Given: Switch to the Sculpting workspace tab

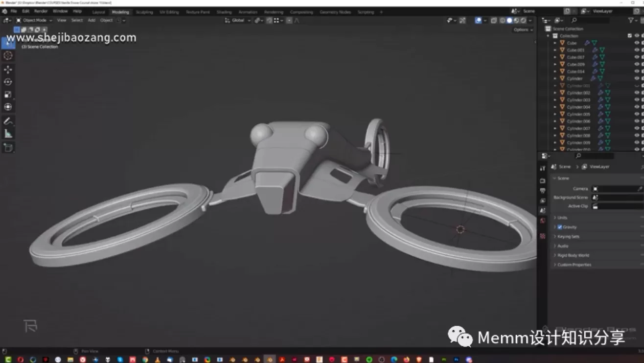Looking at the screenshot, I should (144, 12).
